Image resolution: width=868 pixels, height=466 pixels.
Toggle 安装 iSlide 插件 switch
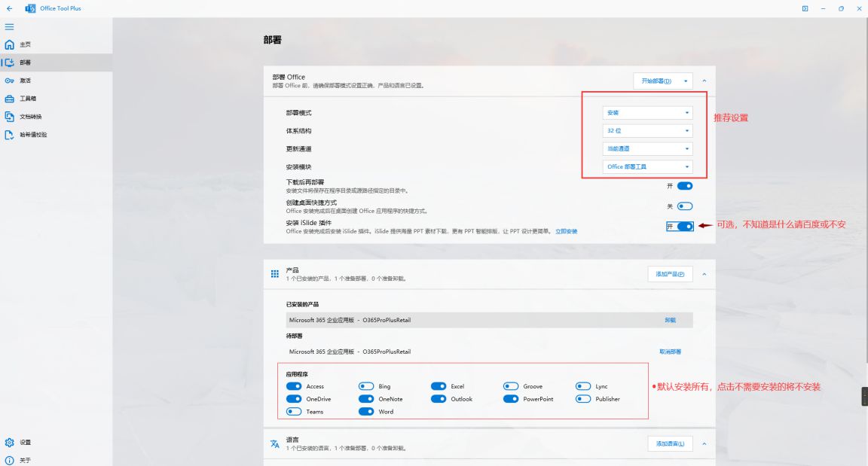pos(685,226)
